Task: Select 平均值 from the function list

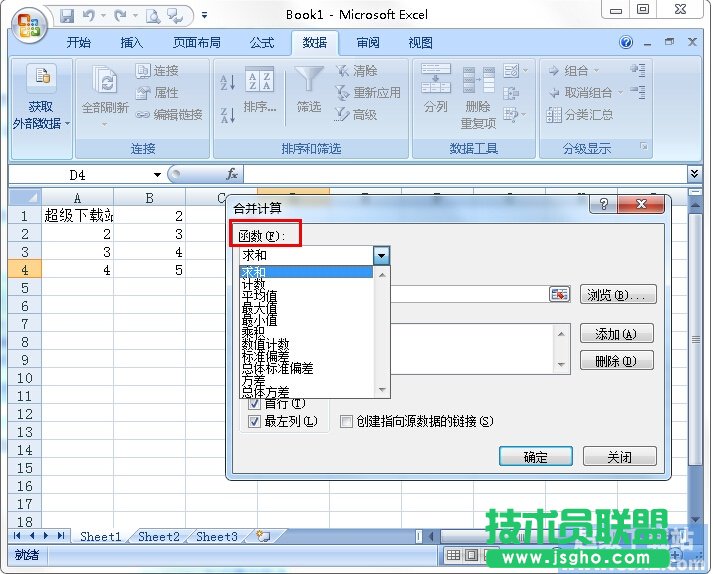Action: [x=259, y=296]
